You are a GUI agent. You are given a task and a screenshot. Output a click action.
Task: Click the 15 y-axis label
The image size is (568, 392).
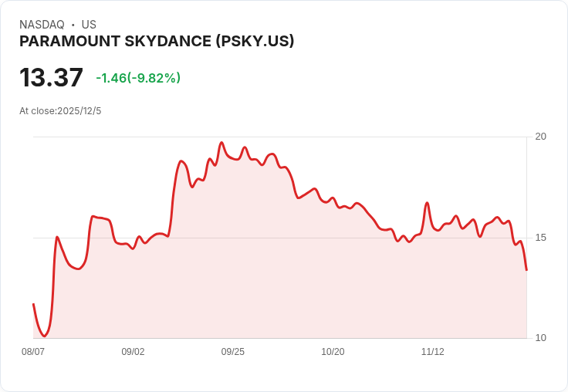[541, 238]
